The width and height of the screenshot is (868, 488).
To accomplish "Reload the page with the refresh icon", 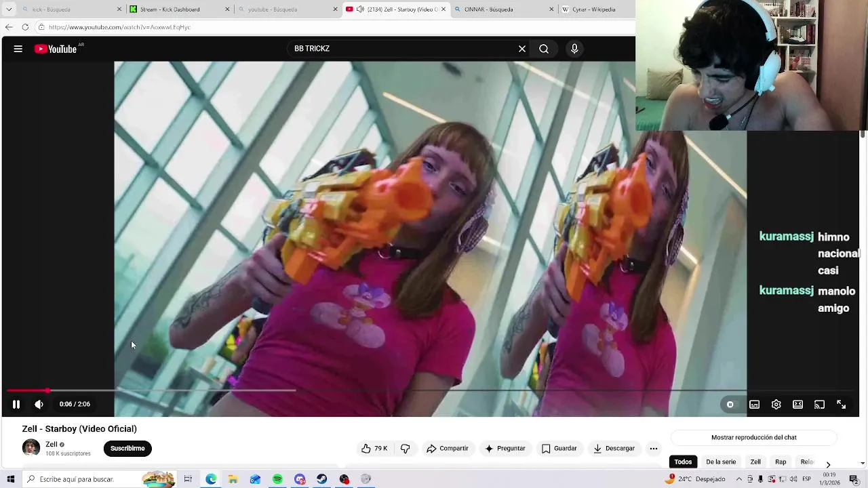I will tap(25, 27).
